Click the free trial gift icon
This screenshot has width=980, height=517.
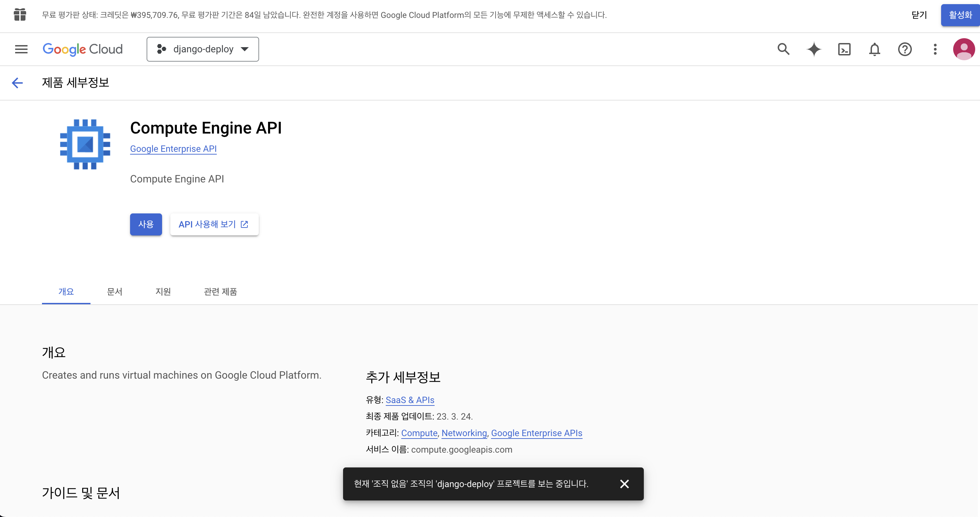[x=20, y=14]
